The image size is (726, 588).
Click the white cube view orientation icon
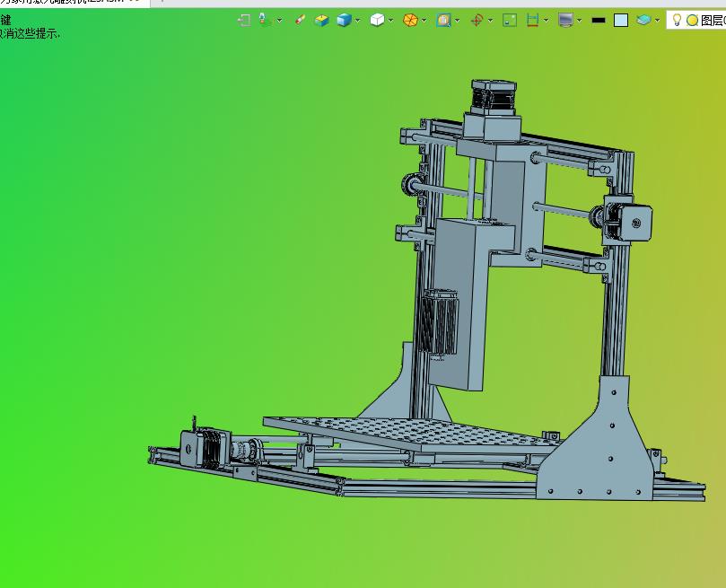click(377, 20)
